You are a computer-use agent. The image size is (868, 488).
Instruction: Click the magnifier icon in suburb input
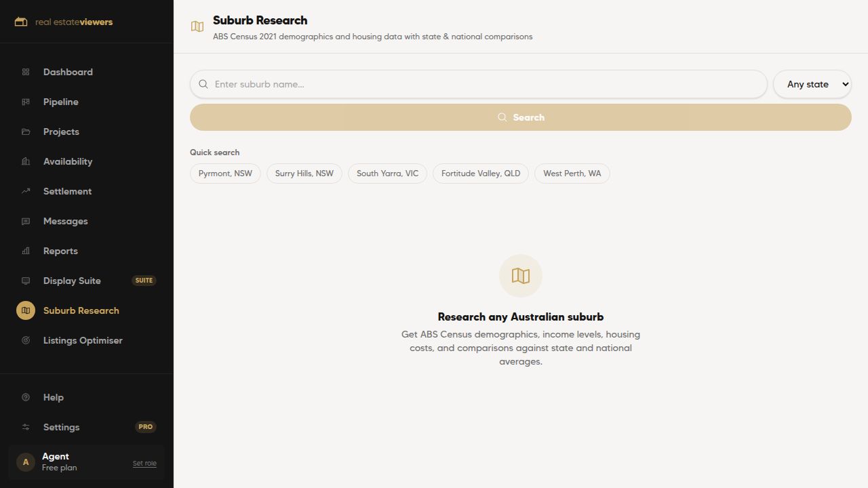pos(203,84)
